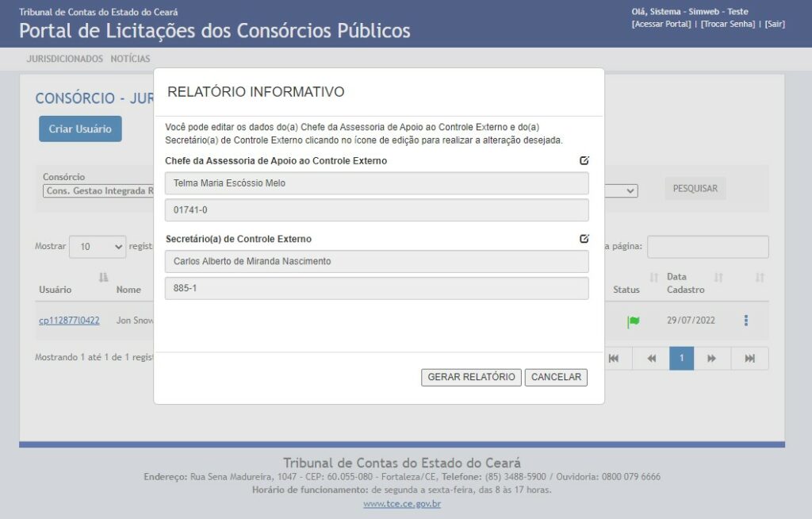Jump to last page of results
Viewport: 812px width, 519px height.
749,359
